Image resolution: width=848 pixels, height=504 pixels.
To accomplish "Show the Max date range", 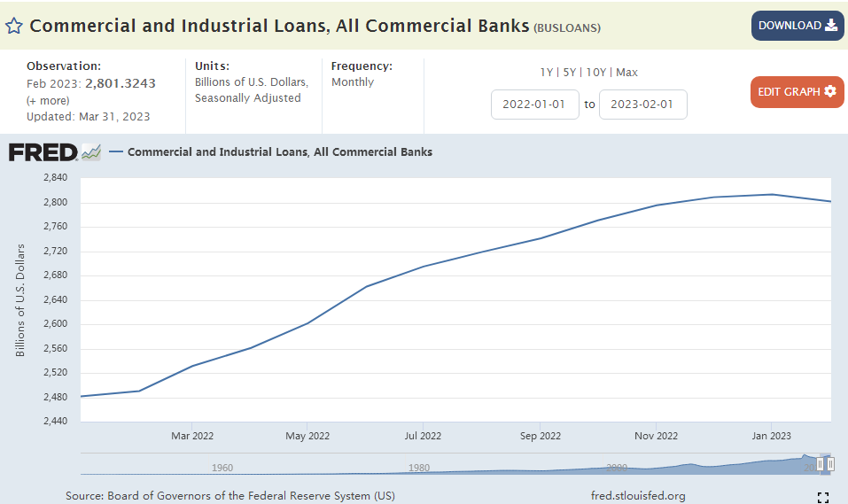I will tap(626, 73).
